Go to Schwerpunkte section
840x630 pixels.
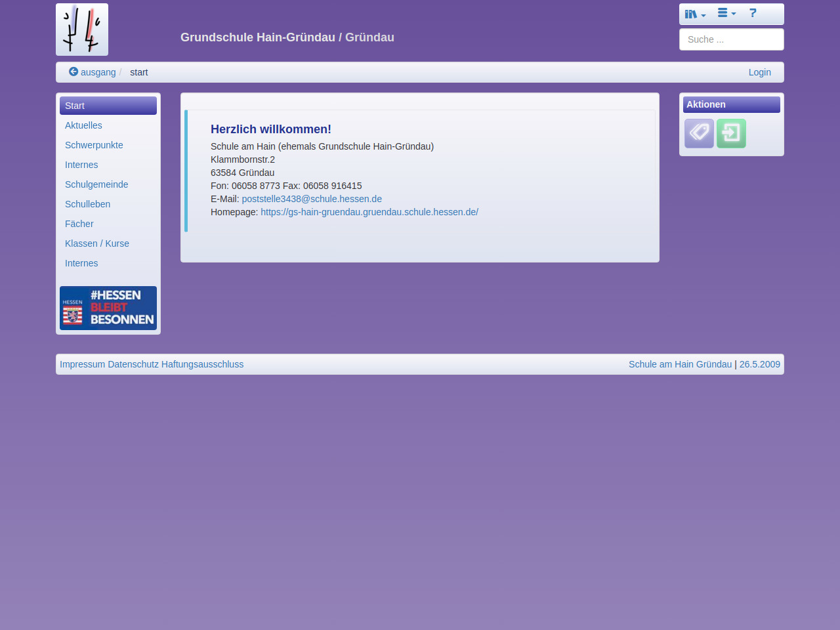tap(94, 145)
